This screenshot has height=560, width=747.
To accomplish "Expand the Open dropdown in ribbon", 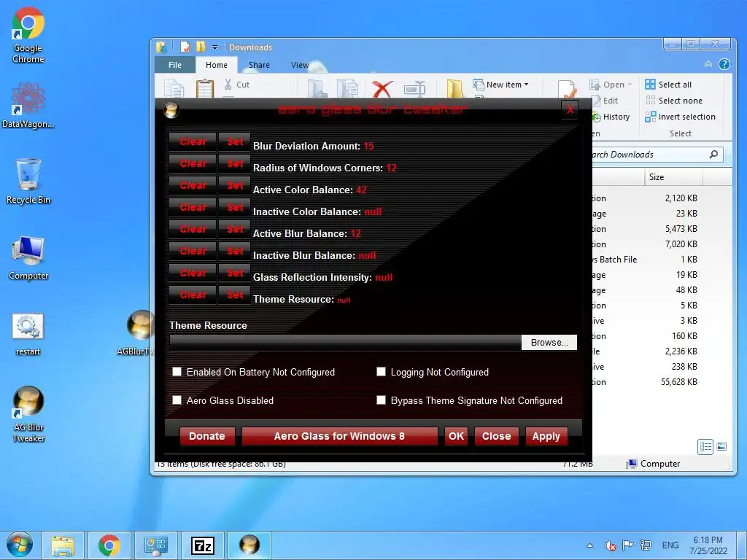I will click(x=630, y=85).
